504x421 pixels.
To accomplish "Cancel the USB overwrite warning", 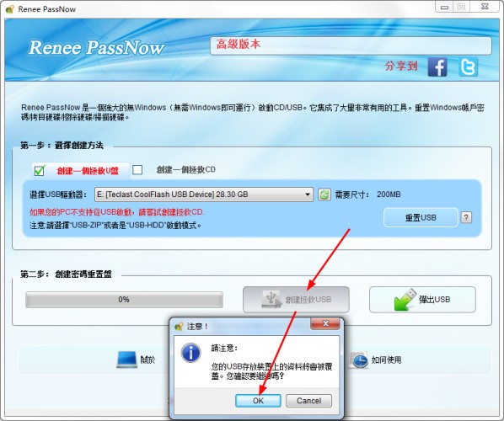I will click(x=308, y=401).
